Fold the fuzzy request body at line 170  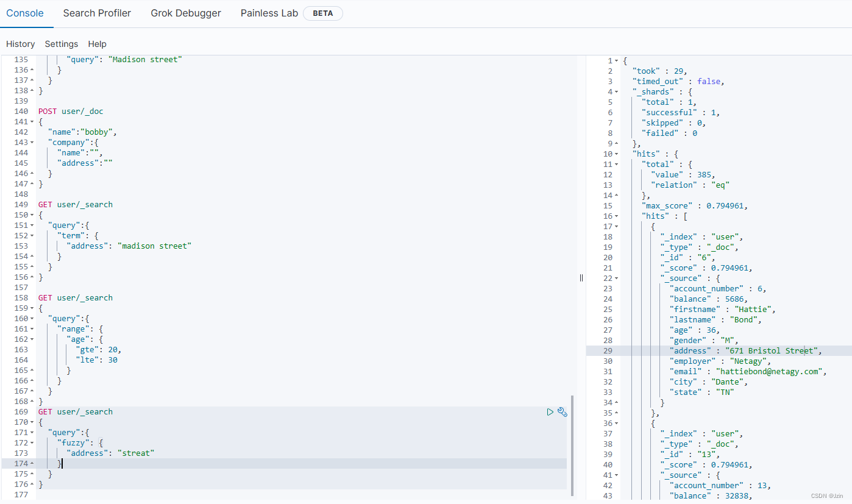32,422
